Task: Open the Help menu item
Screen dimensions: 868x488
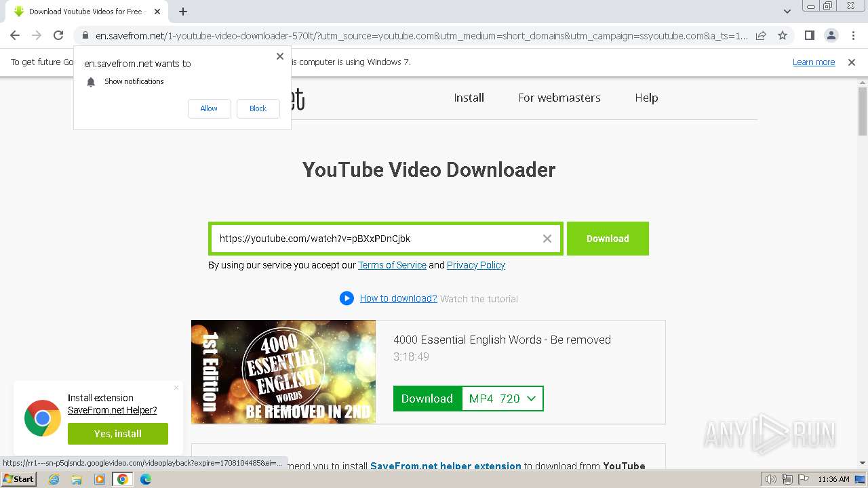Action: tap(646, 98)
